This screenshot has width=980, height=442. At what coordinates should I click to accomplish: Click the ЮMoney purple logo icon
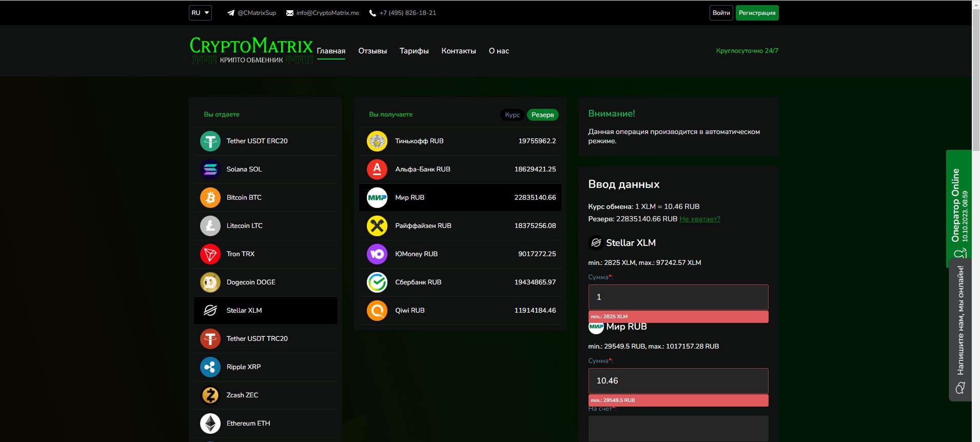(x=377, y=254)
